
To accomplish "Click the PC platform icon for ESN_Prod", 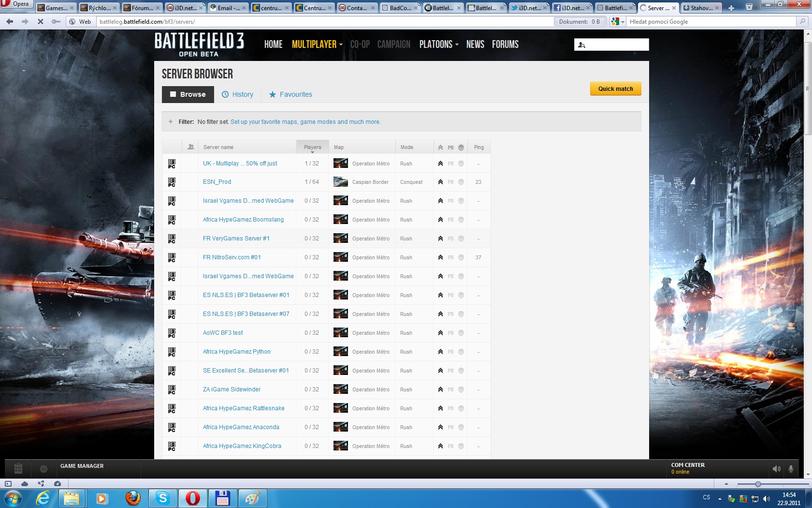I will [172, 182].
